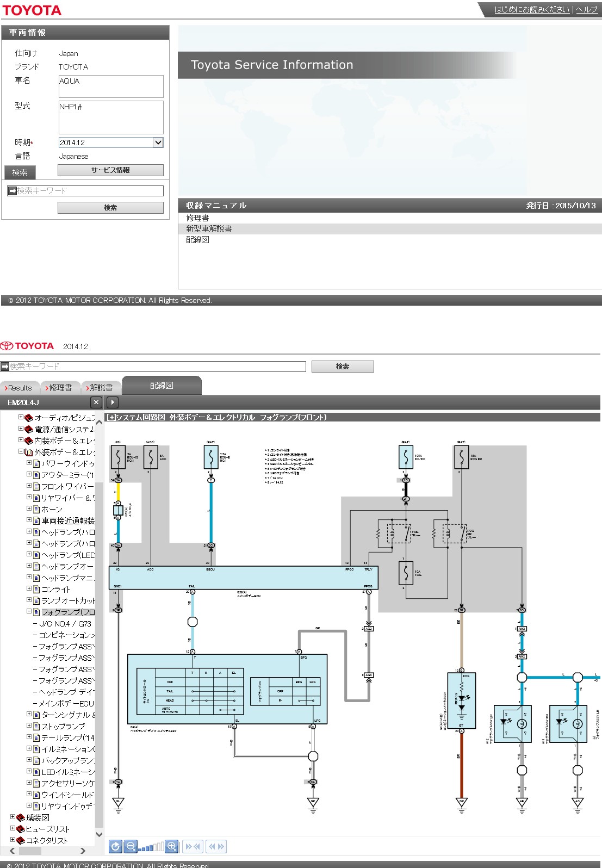Expand the ホーン tree node

[x=29, y=509]
